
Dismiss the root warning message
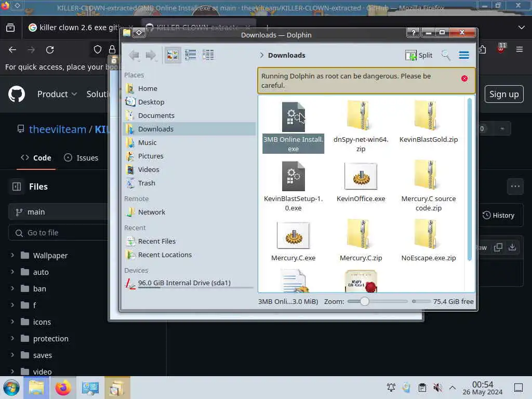coord(464,78)
